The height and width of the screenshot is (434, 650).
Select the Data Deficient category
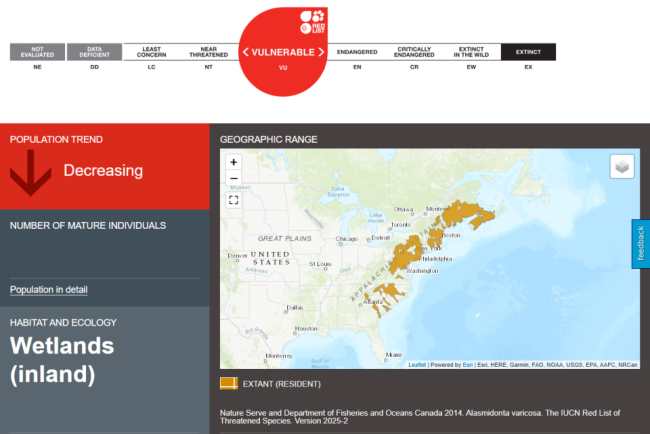94,52
